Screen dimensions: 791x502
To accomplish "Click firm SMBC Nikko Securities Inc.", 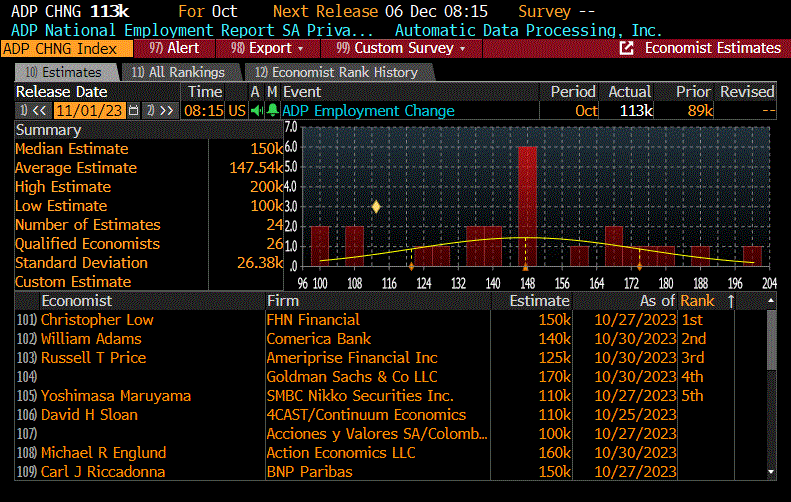I will click(360, 396).
